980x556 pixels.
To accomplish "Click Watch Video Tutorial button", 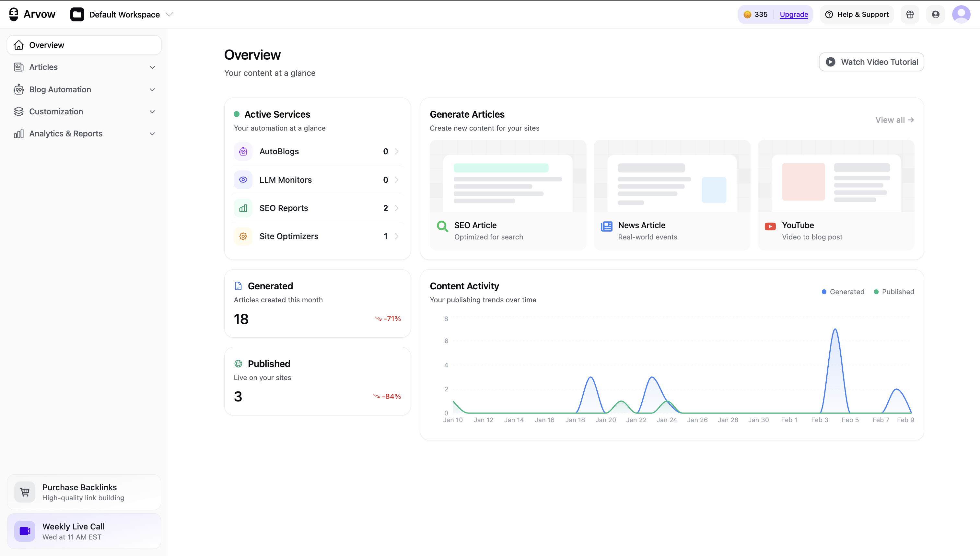I will [871, 62].
